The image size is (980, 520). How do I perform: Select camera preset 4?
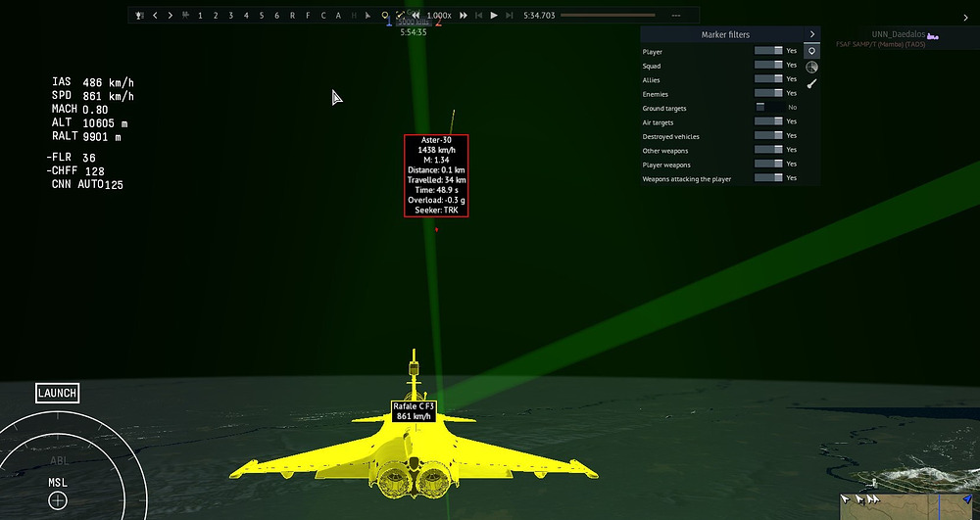click(x=246, y=16)
